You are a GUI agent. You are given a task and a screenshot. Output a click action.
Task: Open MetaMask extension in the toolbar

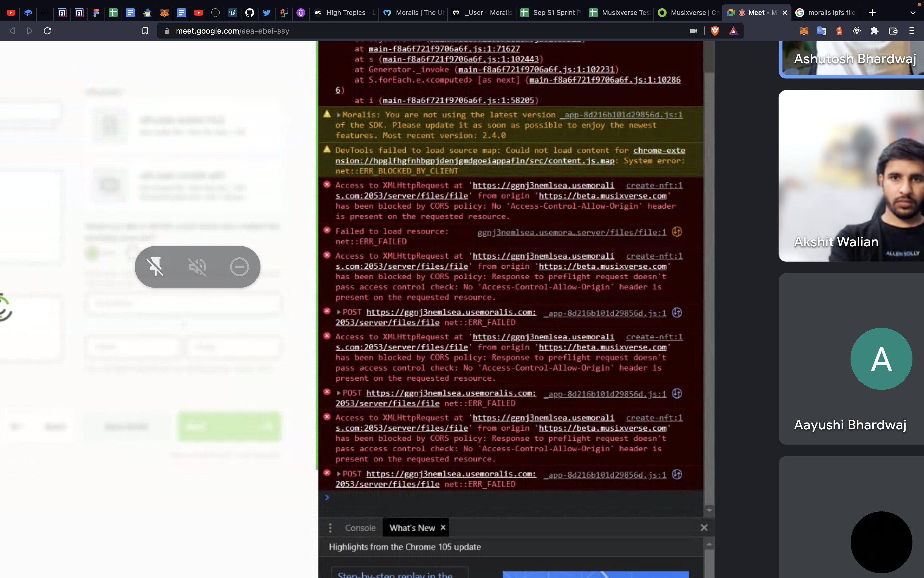click(804, 31)
